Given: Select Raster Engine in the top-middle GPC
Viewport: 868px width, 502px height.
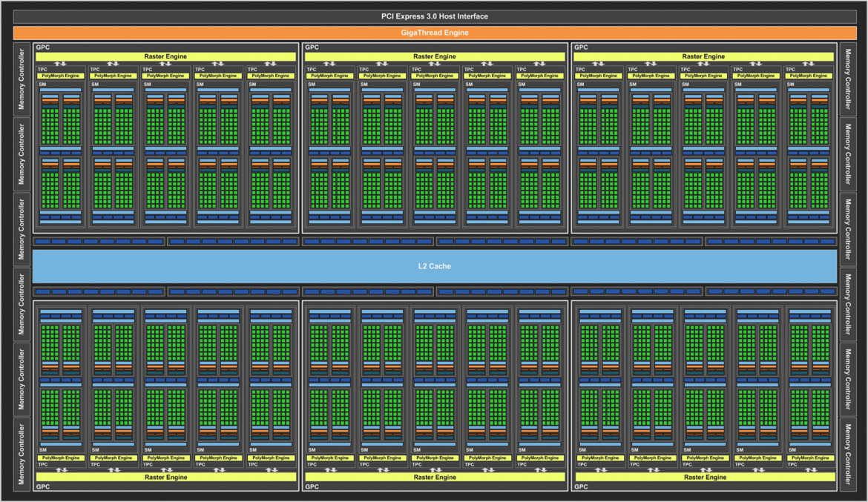Looking at the screenshot, I should [x=435, y=56].
